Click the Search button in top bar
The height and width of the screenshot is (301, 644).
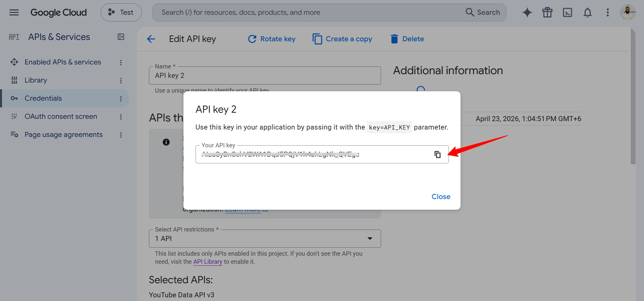[483, 12]
